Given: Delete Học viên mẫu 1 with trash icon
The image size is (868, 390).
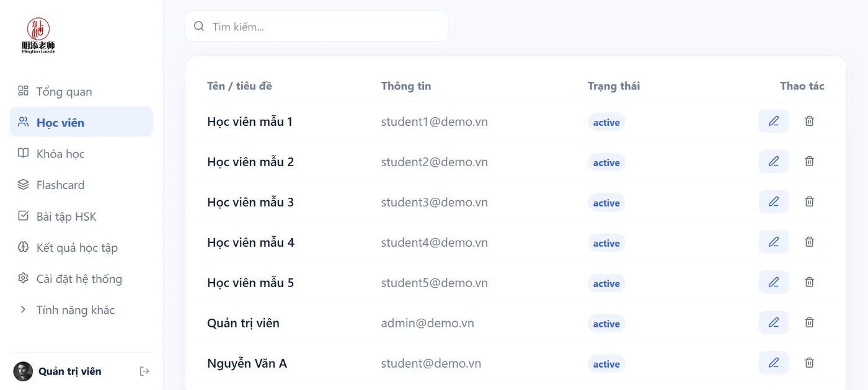Looking at the screenshot, I should coord(809,121).
